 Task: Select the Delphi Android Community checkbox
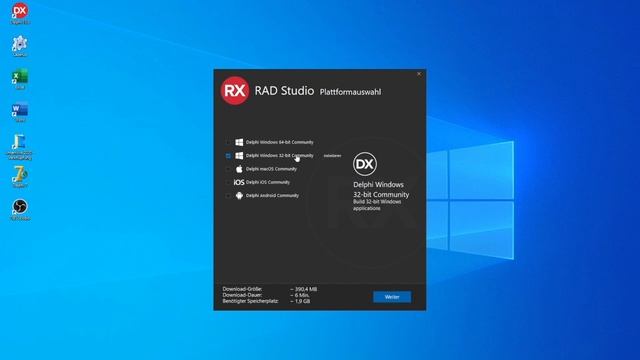coord(228,196)
